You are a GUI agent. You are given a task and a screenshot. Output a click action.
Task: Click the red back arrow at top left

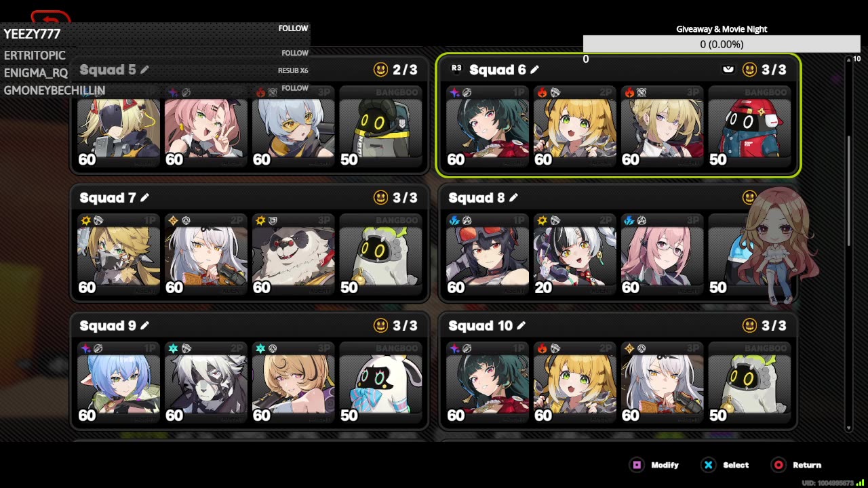coord(51,17)
